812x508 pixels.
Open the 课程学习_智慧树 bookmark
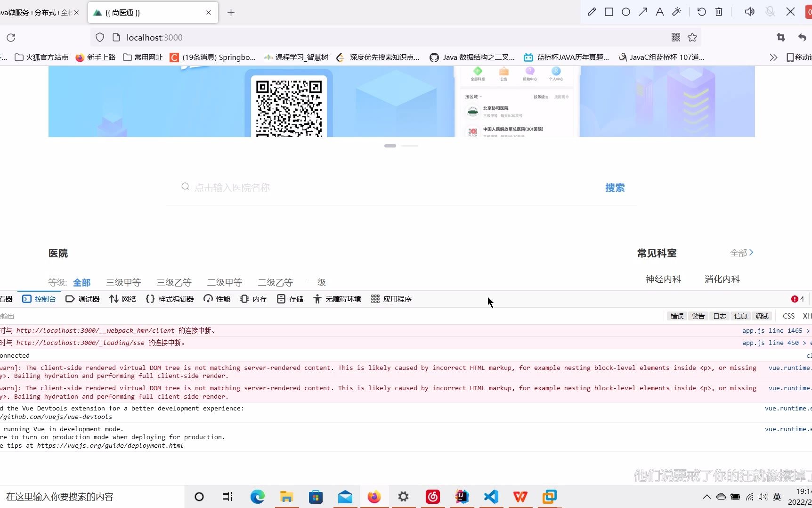pos(296,57)
